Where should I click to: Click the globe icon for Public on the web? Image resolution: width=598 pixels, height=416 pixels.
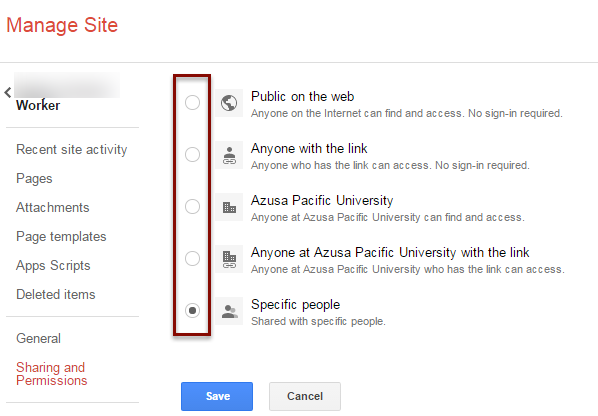[229, 103]
